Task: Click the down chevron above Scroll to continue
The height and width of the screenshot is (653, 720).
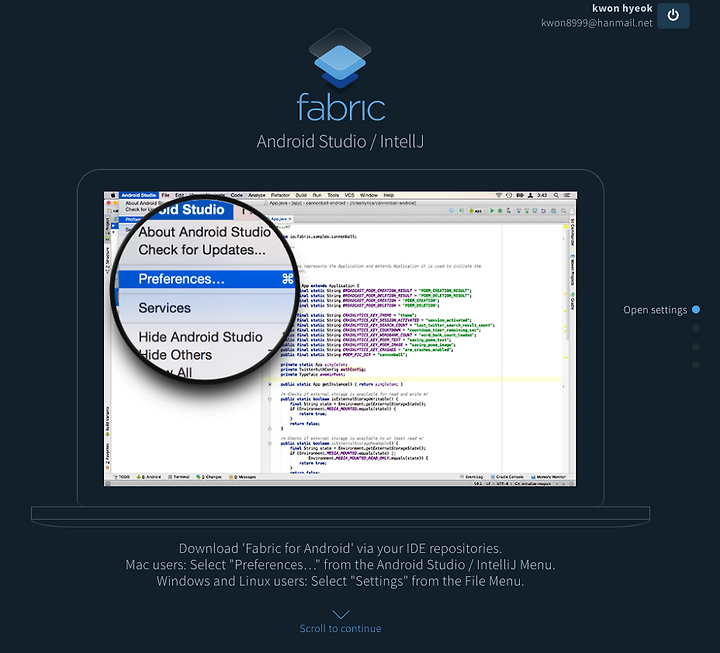Action: pos(340,614)
